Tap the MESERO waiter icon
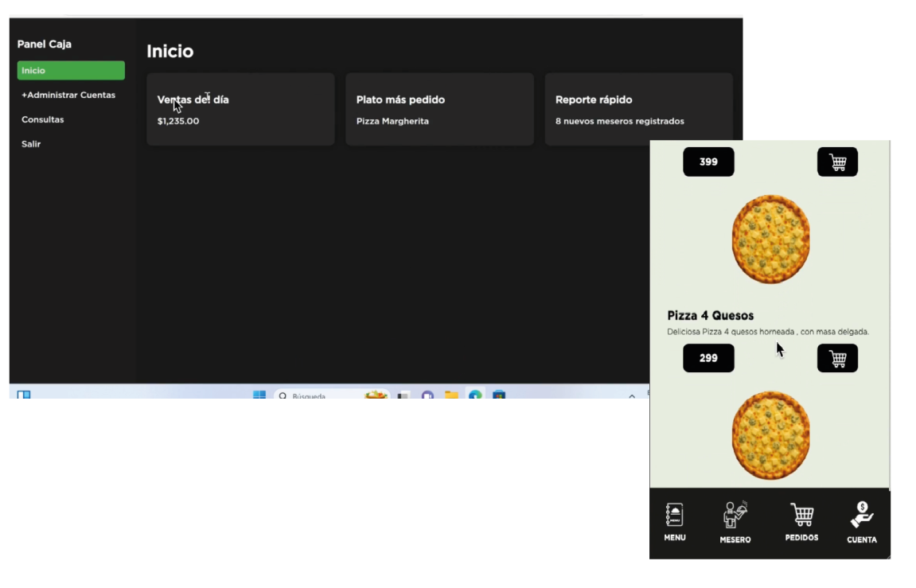 point(735,522)
